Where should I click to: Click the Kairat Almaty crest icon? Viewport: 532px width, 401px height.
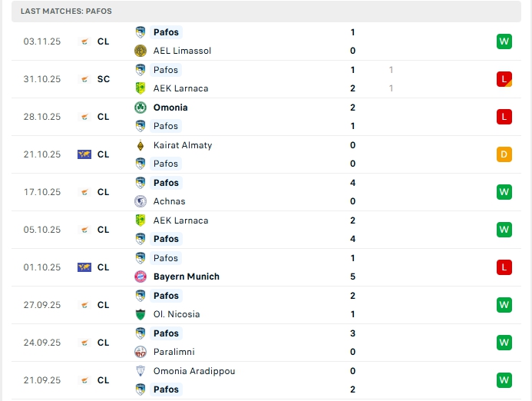pyautogui.click(x=140, y=145)
